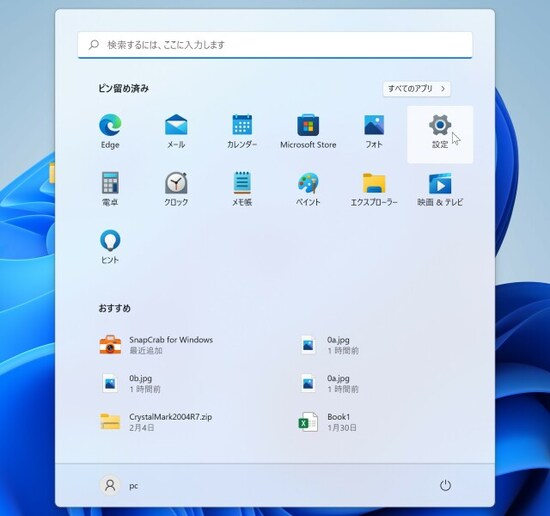This screenshot has height=516, width=550.
Task: Open 設定 gear icon
Action: pyautogui.click(x=440, y=125)
